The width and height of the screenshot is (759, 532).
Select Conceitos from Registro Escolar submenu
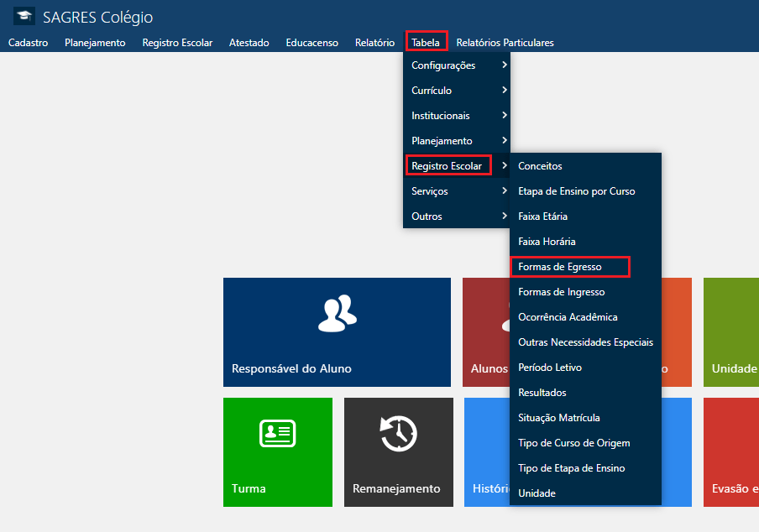[540, 166]
